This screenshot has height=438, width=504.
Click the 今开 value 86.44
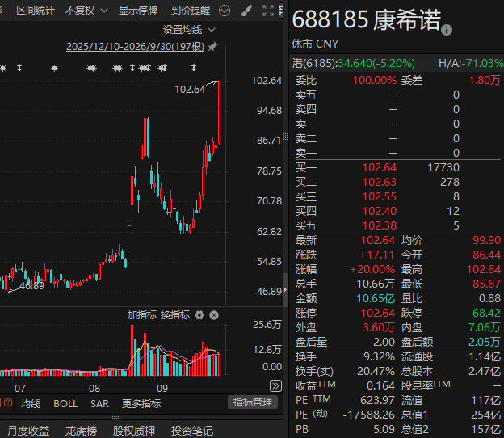click(487, 255)
